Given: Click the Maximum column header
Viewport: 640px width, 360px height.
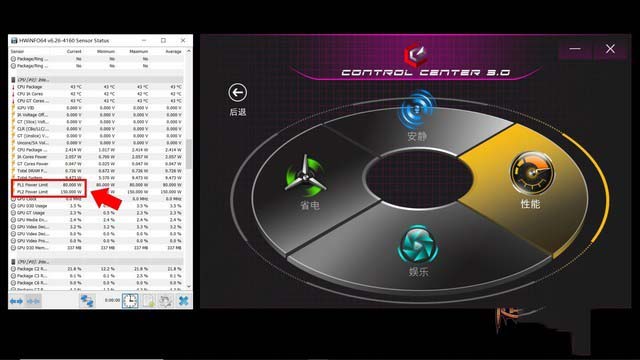Looking at the screenshot, I should click(x=139, y=51).
